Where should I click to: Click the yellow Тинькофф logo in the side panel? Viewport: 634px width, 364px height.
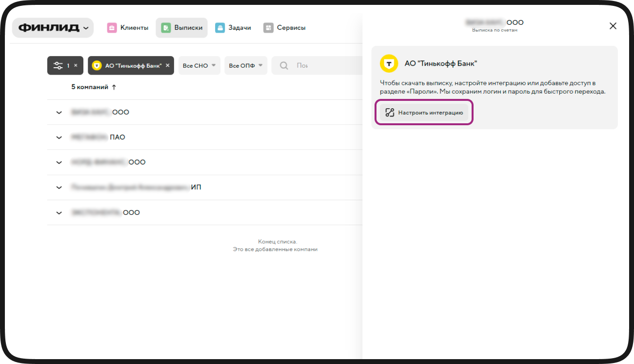pyautogui.click(x=389, y=63)
